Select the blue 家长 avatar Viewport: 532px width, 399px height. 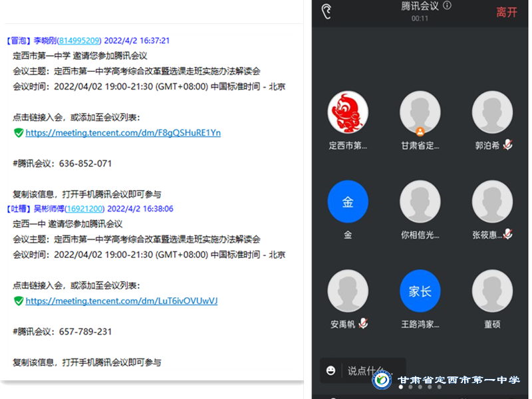coord(420,291)
